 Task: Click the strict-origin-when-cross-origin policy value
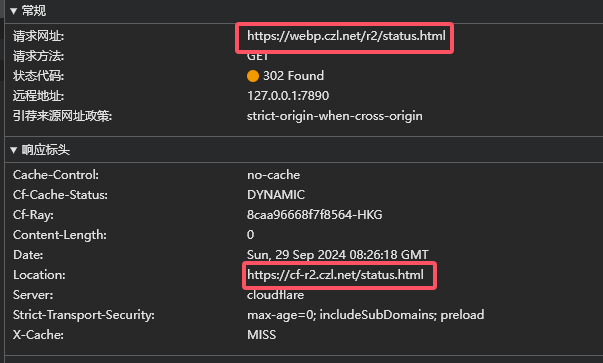(335, 116)
